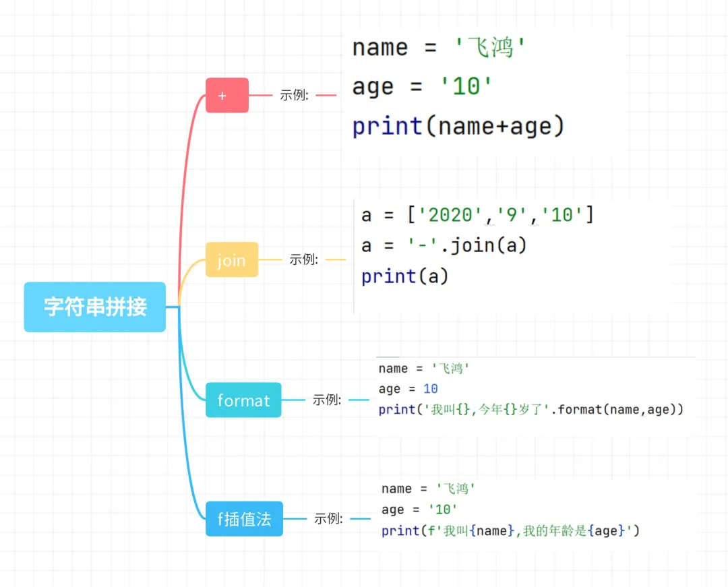This screenshot has height=587, width=728.
Task: Click the 示例: label beside the + node
Action: coord(294,95)
